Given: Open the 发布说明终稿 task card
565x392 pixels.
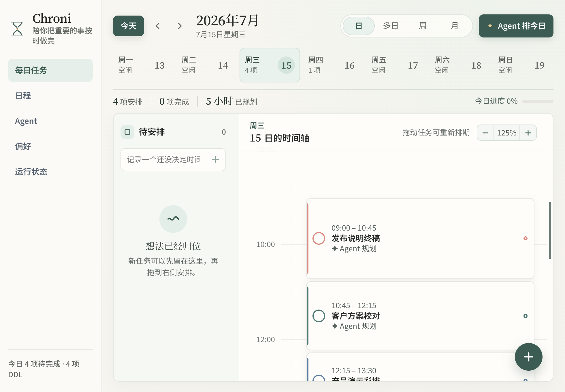Looking at the screenshot, I should coord(420,238).
